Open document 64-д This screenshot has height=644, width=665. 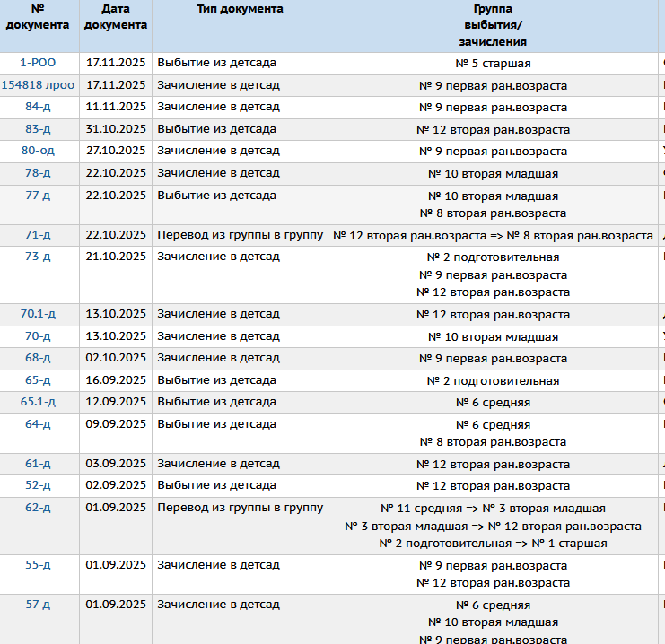[38, 424]
